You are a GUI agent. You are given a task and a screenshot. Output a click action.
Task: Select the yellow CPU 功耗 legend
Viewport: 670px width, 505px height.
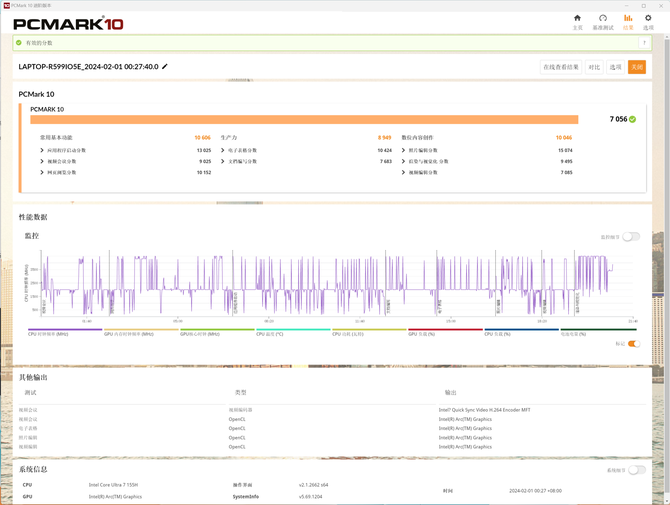tap(369, 332)
